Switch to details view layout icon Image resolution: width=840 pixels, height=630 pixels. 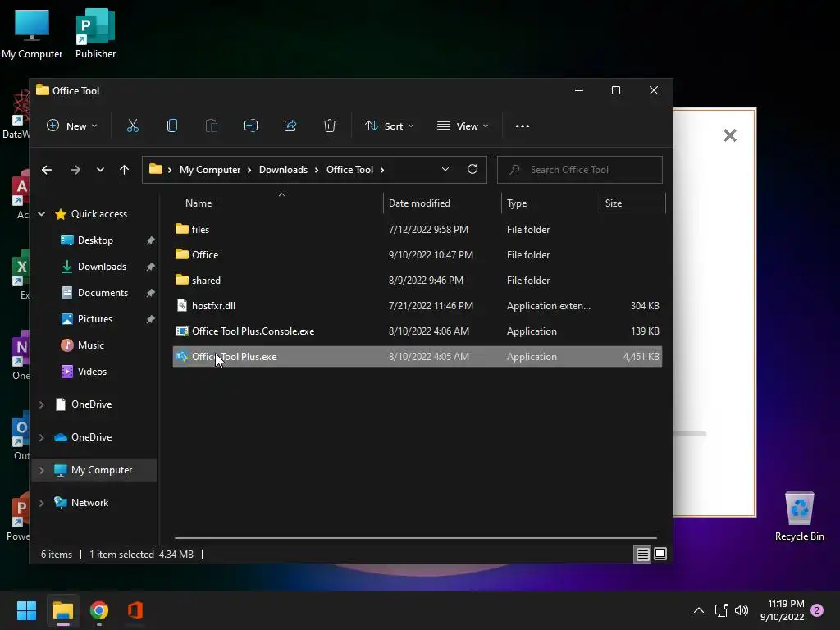point(642,554)
